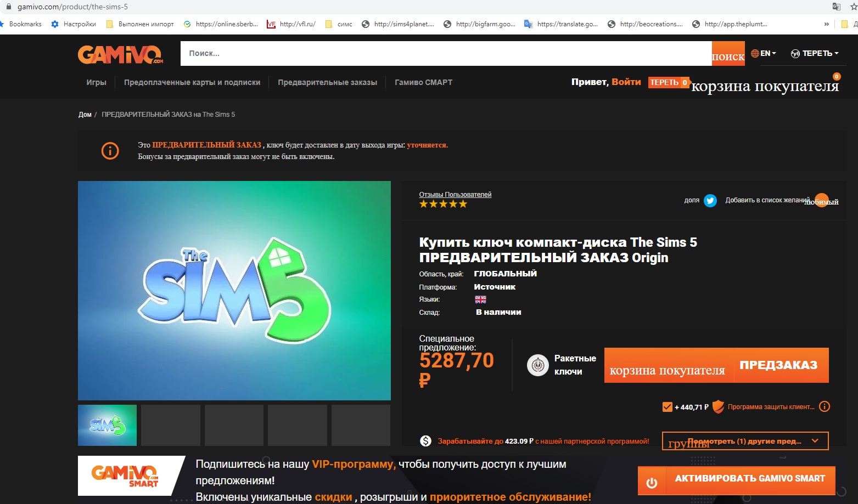Open the shopping cart in header
Image resolution: width=858 pixels, height=504 pixels.
click(x=765, y=86)
